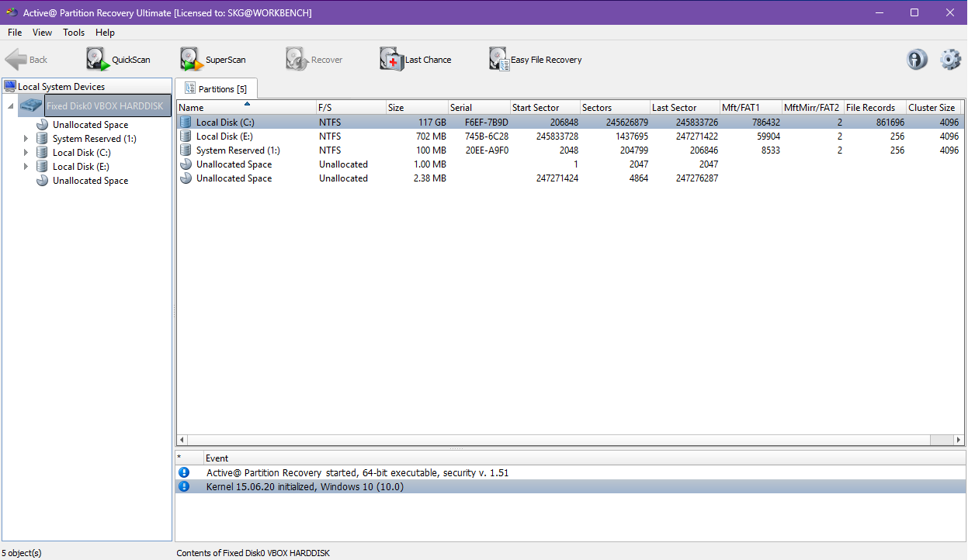The width and height of the screenshot is (968, 560).
Task: Sort partitions by the F/S column header
Action: (351, 108)
